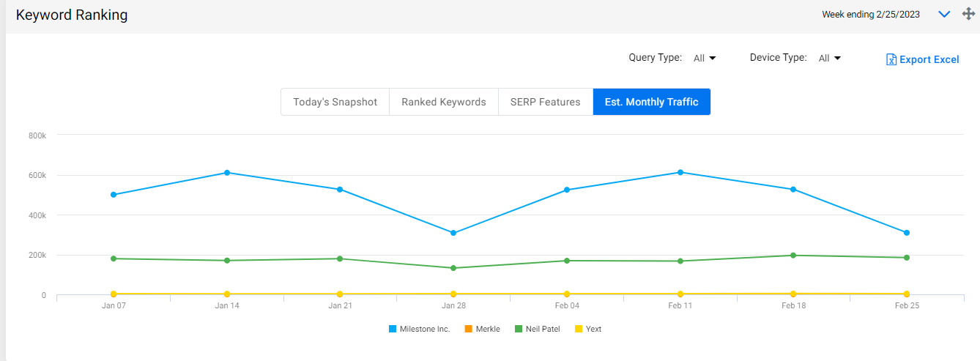Toggle Merkle legend color swatch

click(469, 330)
